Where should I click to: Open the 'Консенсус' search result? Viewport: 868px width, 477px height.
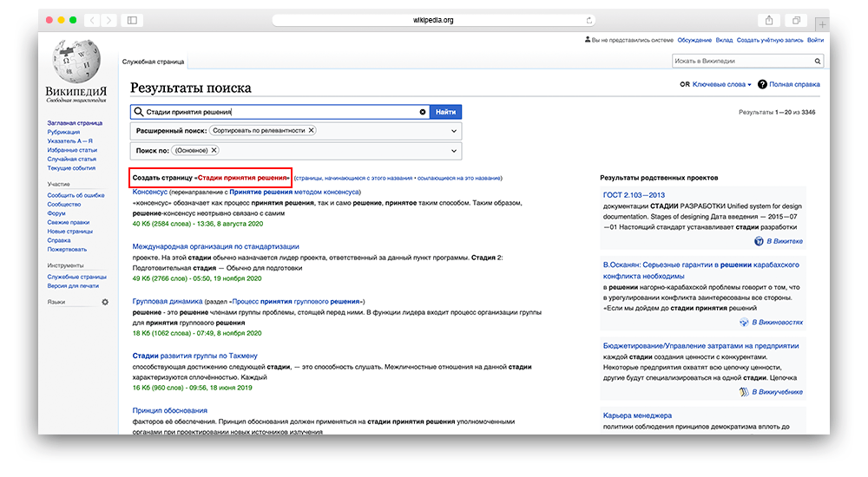point(149,192)
